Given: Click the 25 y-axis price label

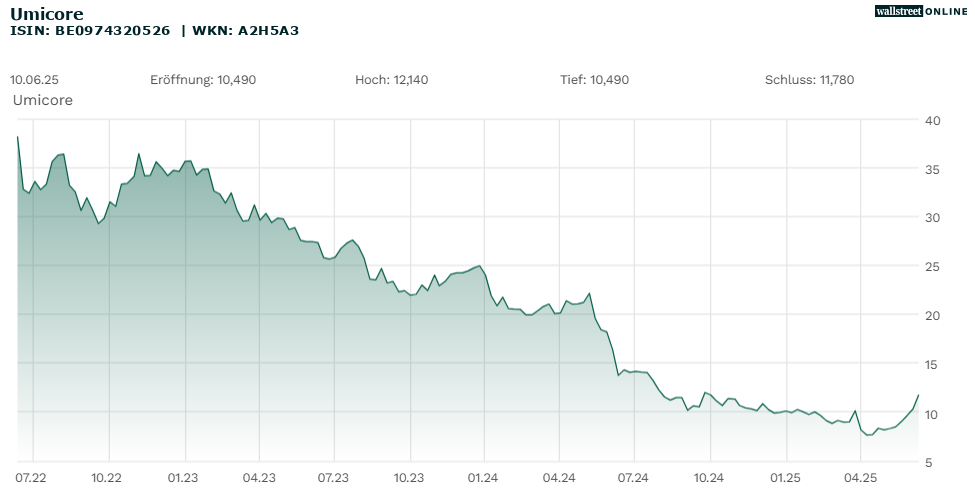Looking at the screenshot, I should coord(934,267).
